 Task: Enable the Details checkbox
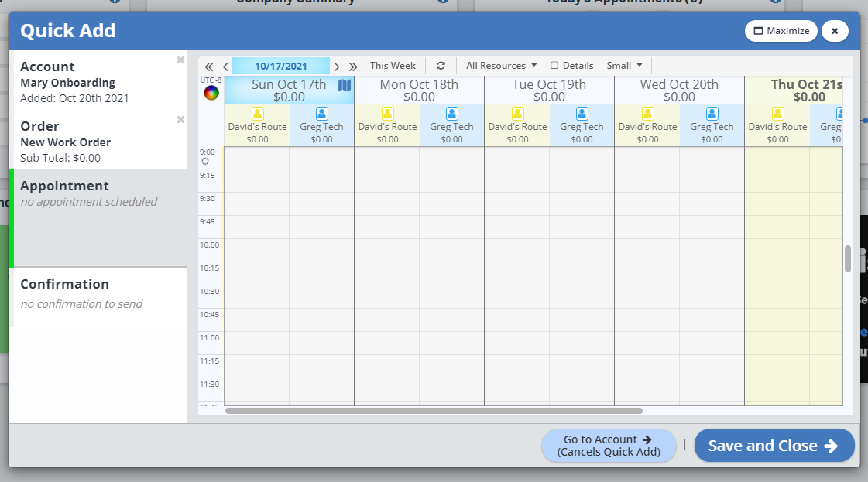pyautogui.click(x=554, y=66)
